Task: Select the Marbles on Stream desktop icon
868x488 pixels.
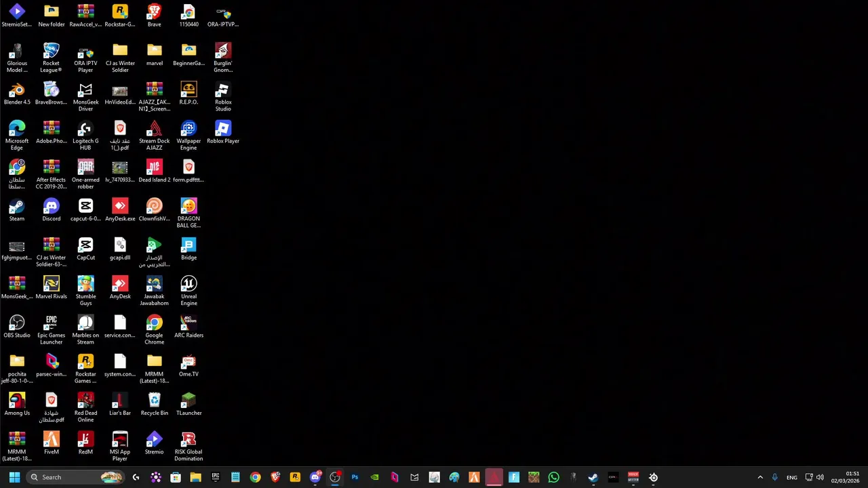Action: (x=85, y=329)
